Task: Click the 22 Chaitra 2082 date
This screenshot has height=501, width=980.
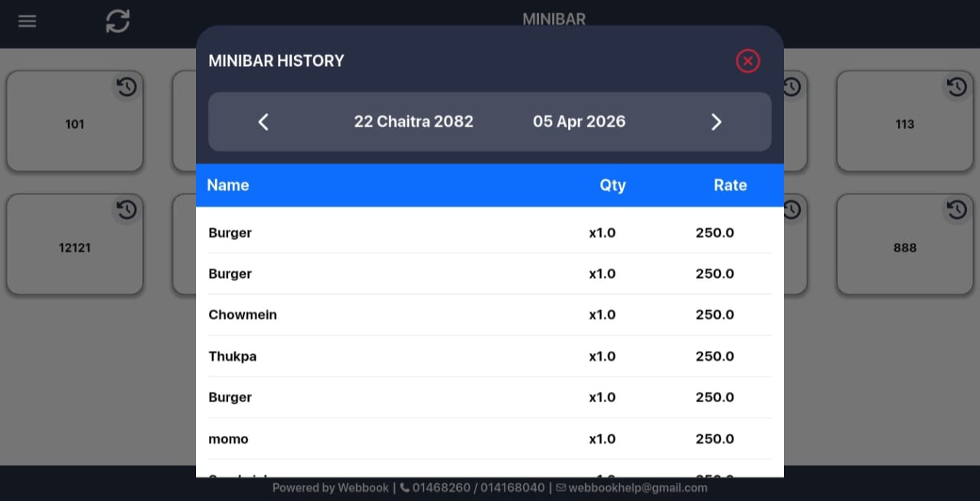Action: coord(413,122)
